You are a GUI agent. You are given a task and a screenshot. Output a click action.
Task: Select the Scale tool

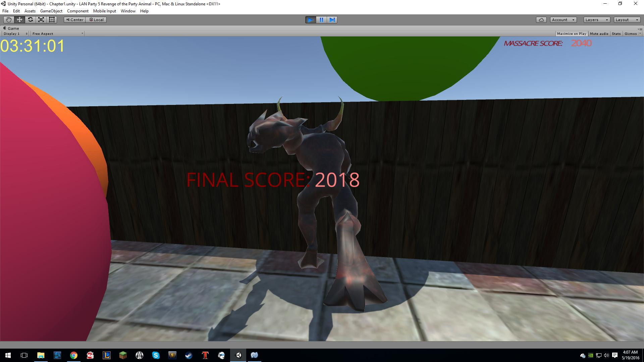(x=41, y=20)
